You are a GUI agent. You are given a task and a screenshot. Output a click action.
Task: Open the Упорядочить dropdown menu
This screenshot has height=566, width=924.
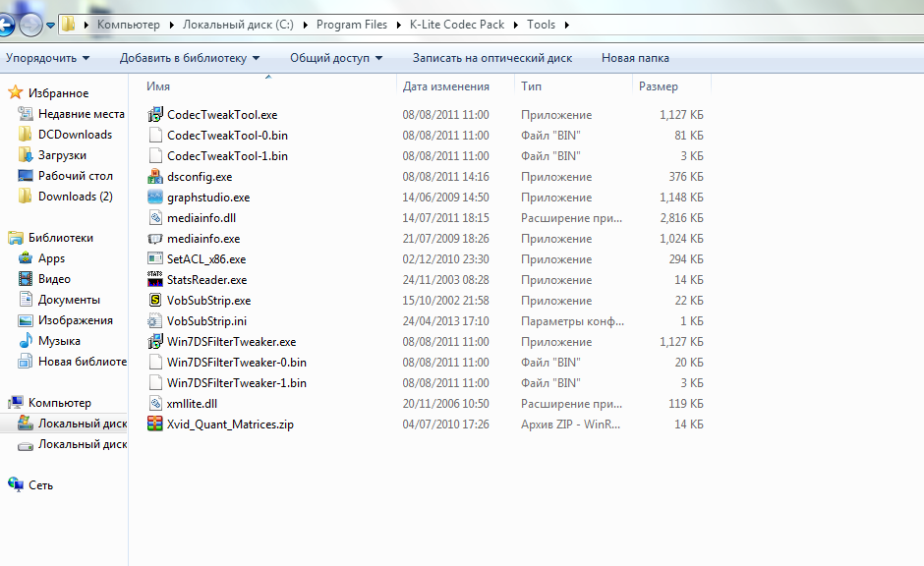click(x=47, y=58)
